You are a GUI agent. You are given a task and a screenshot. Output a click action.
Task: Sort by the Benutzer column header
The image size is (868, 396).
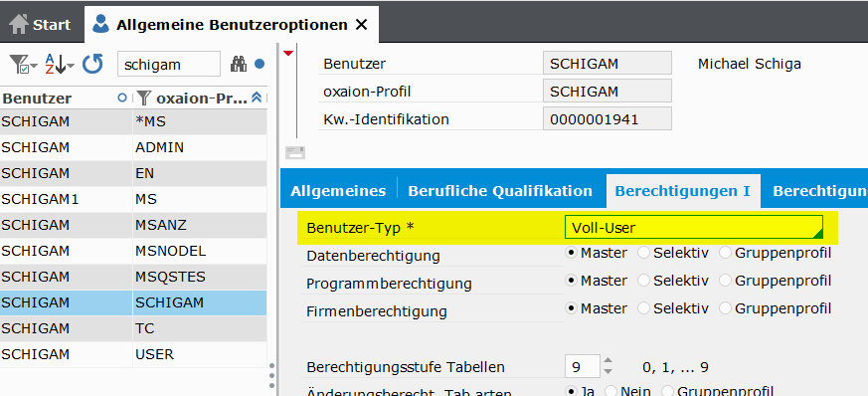pyautogui.click(x=37, y=99)
